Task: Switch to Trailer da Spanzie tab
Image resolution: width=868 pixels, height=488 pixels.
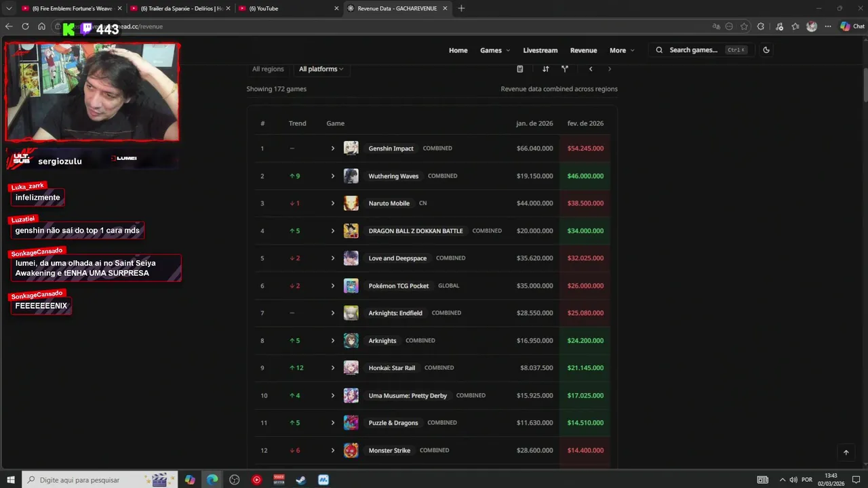Action: 180,8
